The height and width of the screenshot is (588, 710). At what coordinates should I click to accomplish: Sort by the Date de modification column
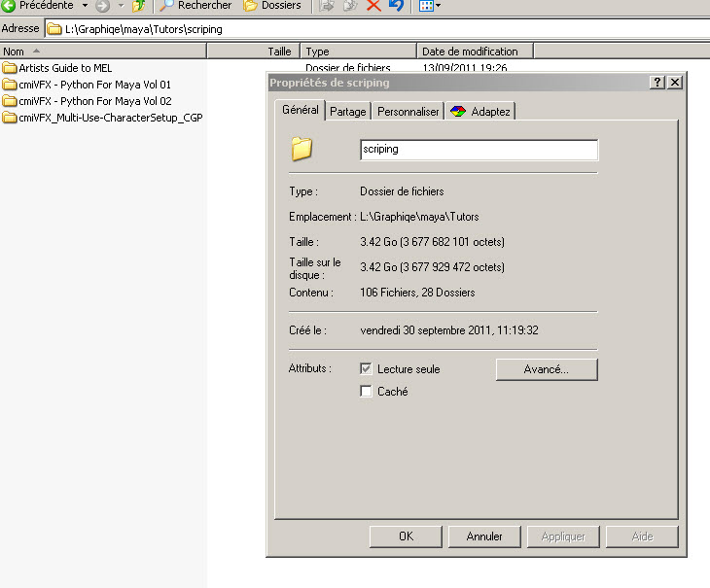point(475,52)
